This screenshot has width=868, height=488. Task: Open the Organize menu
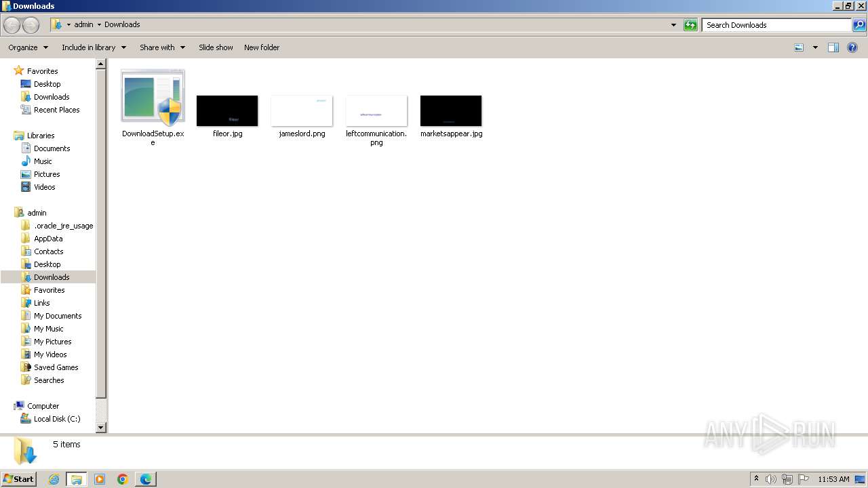pyautogui.click(x=28, y=47)
